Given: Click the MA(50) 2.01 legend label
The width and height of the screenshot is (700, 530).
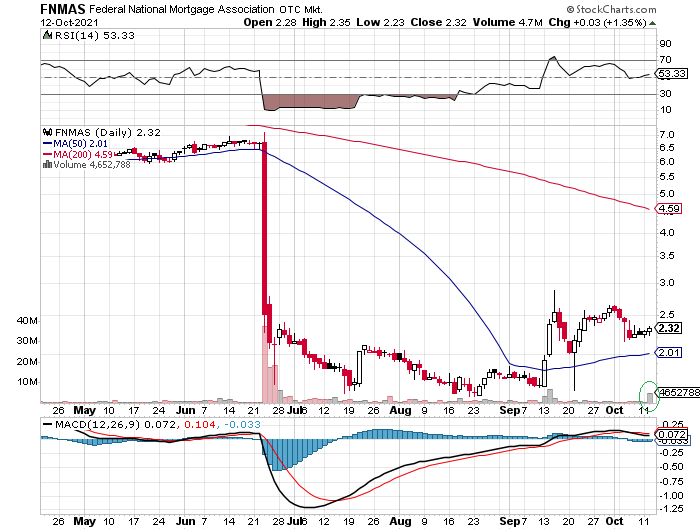Looking at the screenshot, I should (x=80, y=143).
